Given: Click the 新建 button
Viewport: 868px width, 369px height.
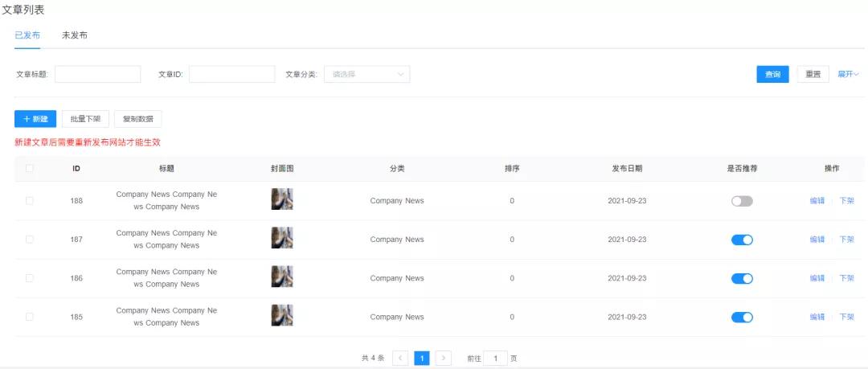Looking at the screenshot, I should [x=35, y=118].
